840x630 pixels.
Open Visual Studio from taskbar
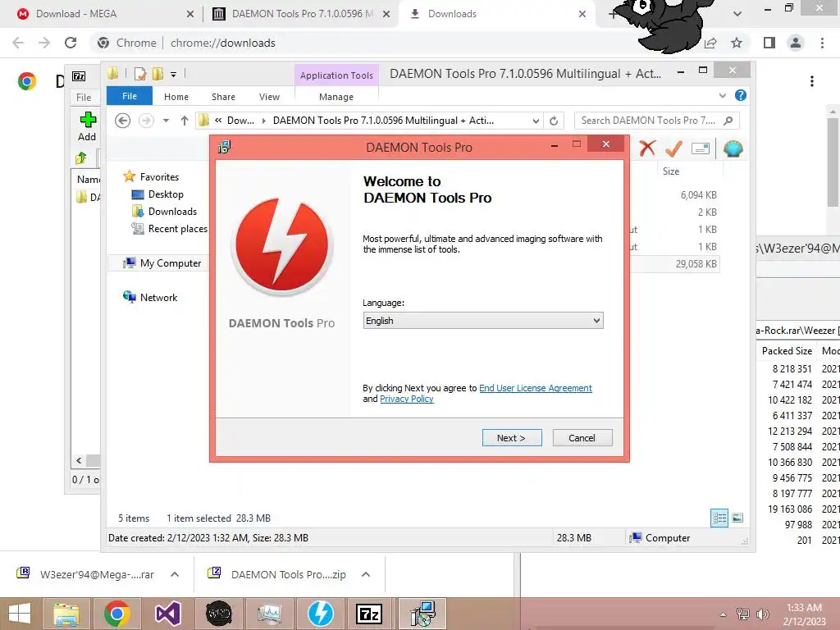[167, 614]
